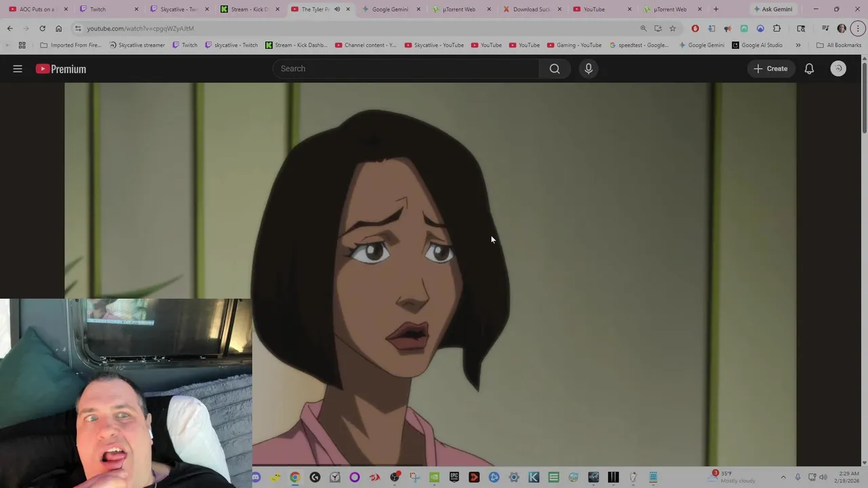The width and height of the screenshot is (868, 488).
Task: Bookmark this page with the star icon
Action: pos(673,28)
